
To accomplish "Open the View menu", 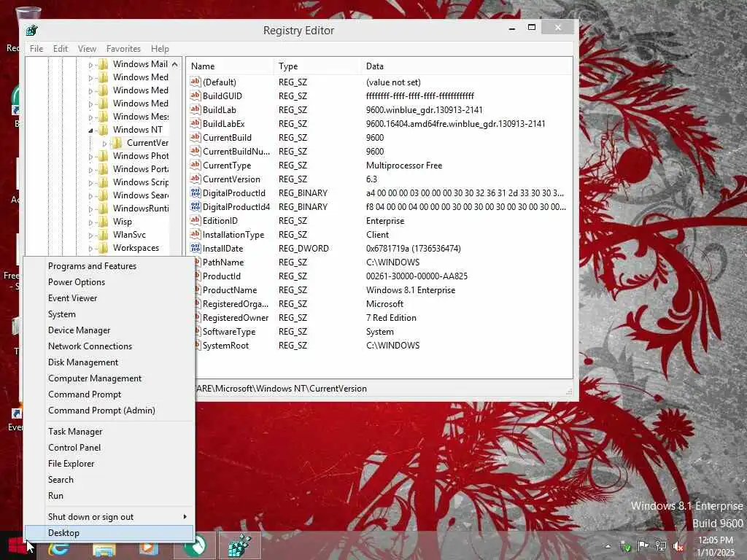I will (88, 49).
